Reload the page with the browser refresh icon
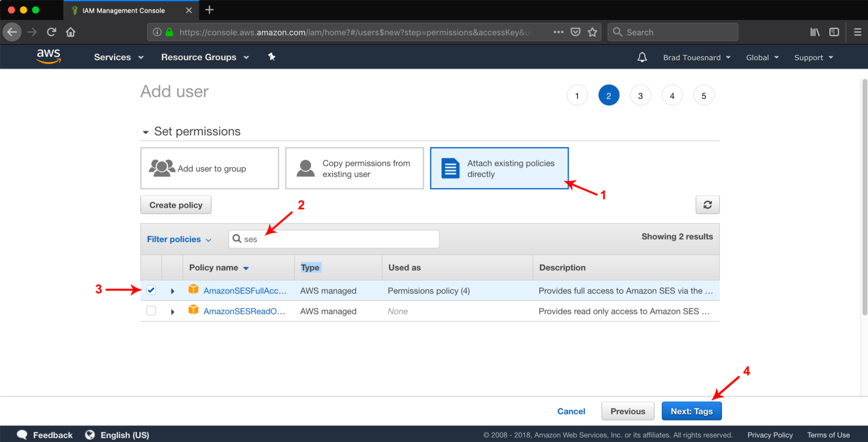This screenshot has width=868, height=442. tap(51, 32)
